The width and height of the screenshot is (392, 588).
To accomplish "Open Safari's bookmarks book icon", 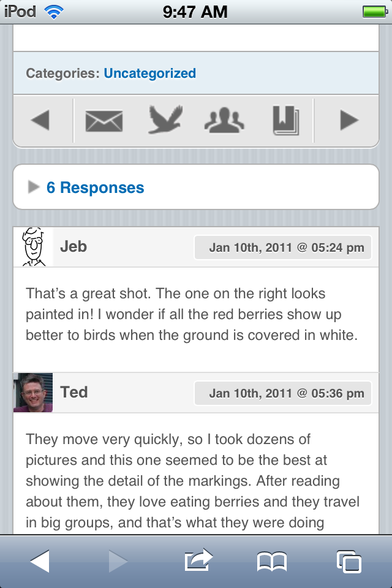I will [272, 561].
